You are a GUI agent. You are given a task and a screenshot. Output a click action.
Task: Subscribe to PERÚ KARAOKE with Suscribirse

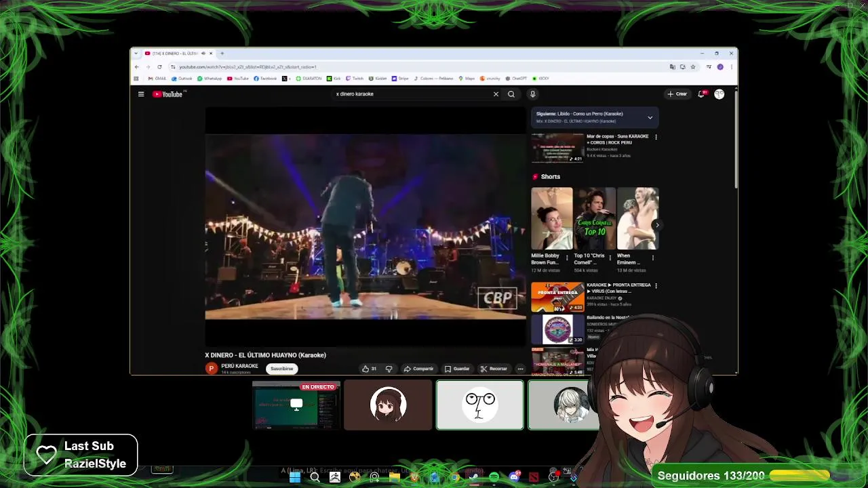point(281,369)
